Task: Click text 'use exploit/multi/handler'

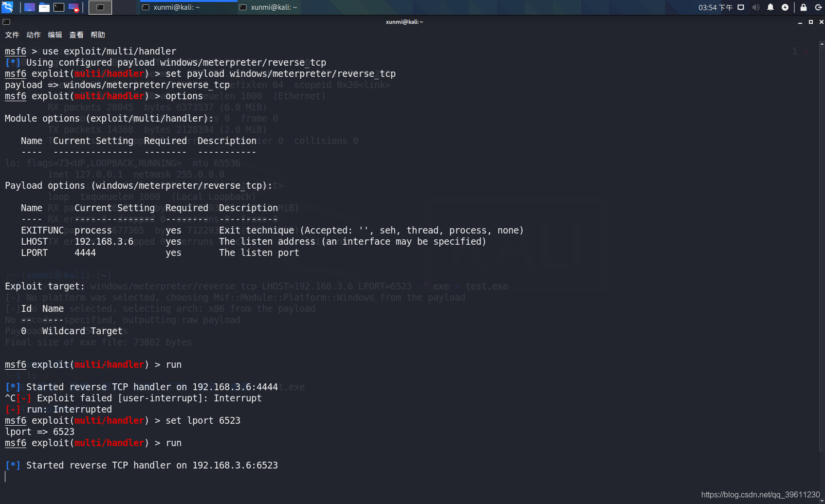Action: point(110,51)
